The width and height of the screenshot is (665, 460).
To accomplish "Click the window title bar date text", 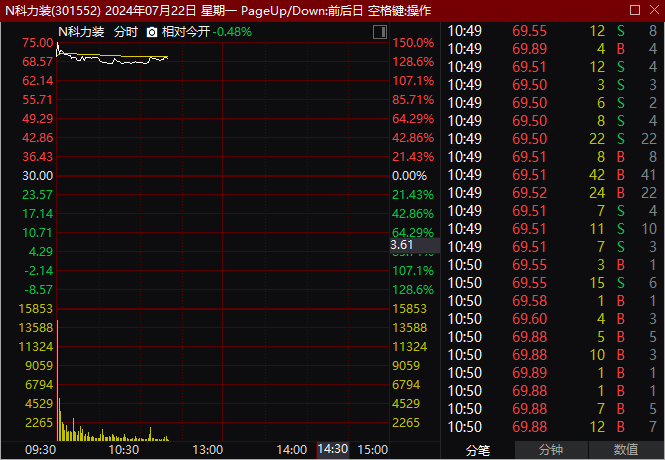I will click(150, 11).
